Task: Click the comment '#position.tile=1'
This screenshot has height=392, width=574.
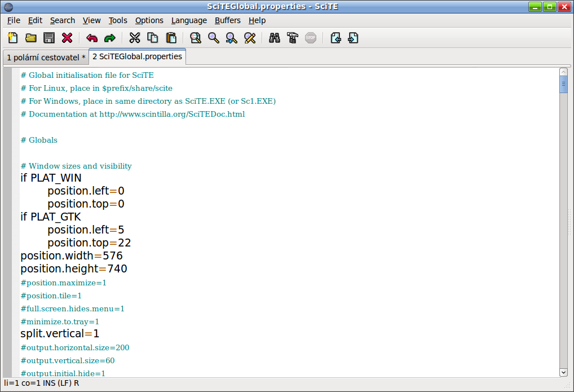Action: 51,296
